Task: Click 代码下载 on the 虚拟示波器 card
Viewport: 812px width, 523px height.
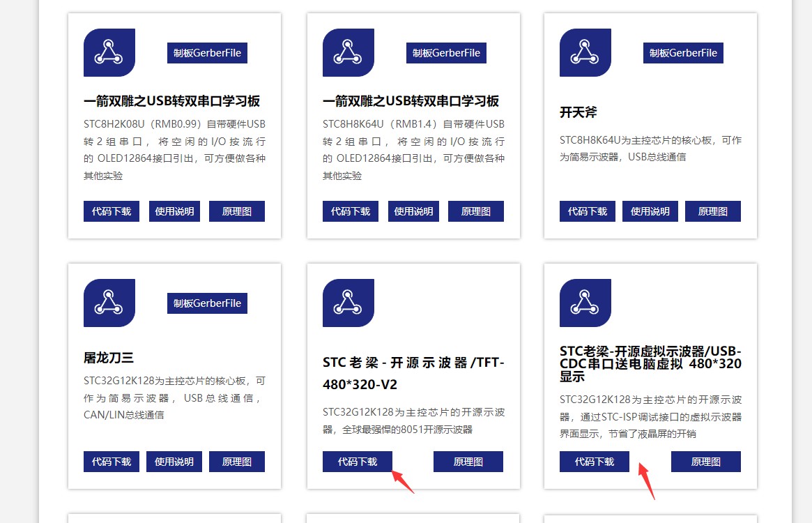Action: 595,462
